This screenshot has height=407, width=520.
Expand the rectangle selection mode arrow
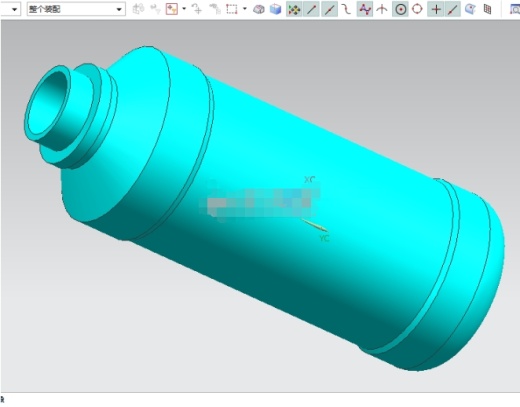click(245, 9)
